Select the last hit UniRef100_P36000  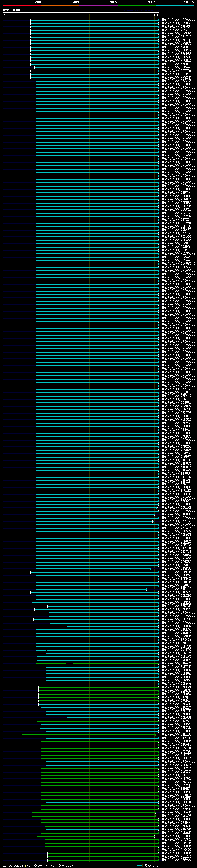[x=177, y=860]
